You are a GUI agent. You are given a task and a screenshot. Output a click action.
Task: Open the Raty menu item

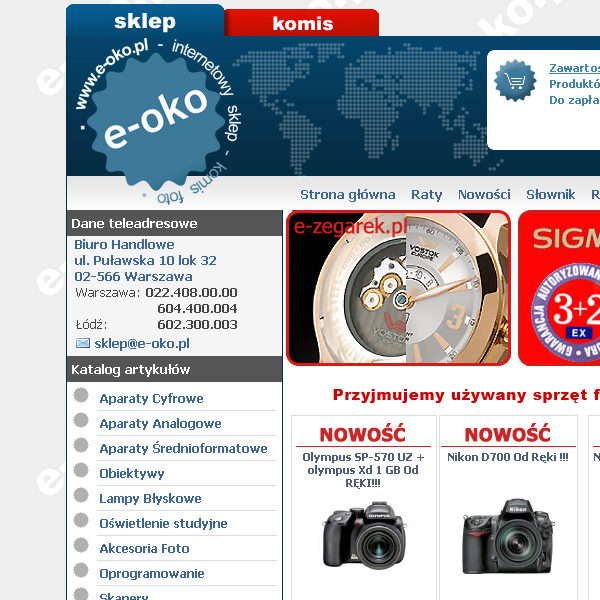(426, 195)
